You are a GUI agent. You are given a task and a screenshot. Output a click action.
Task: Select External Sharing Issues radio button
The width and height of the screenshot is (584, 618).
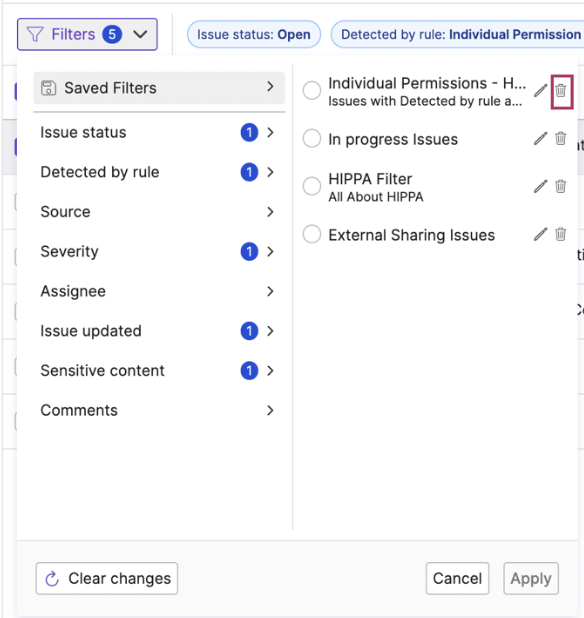(x=312, y=235)
